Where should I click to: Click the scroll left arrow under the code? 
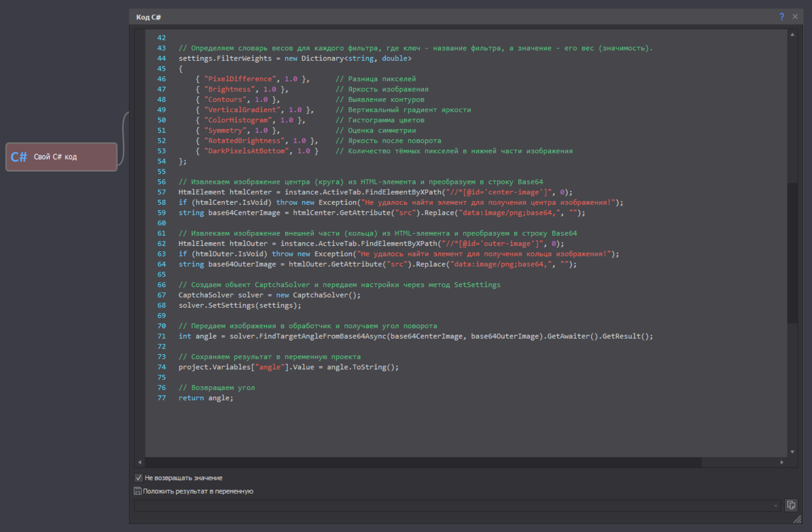pyautogui.click(x=140, y=462)
